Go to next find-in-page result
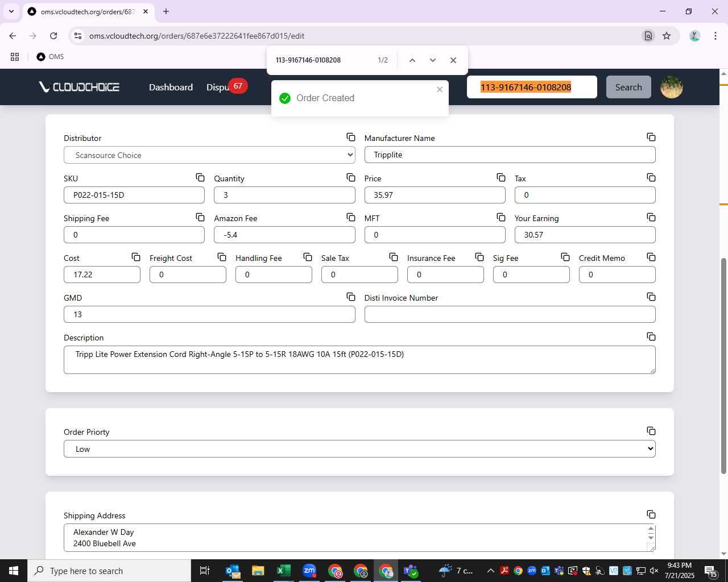 [x=433, y=60]
